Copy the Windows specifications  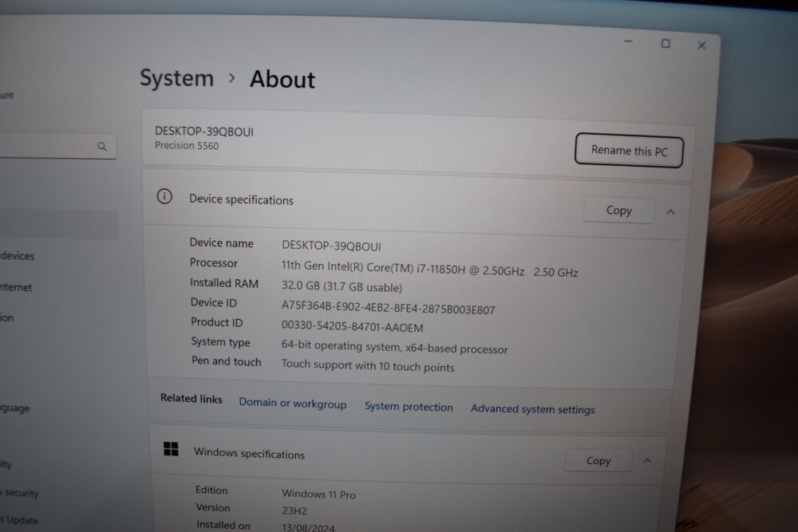click(598, 460)
